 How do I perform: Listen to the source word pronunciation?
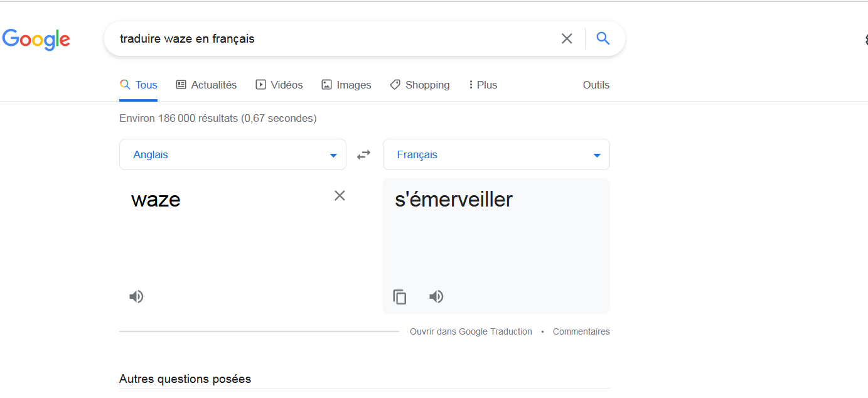tap(136, 296)
